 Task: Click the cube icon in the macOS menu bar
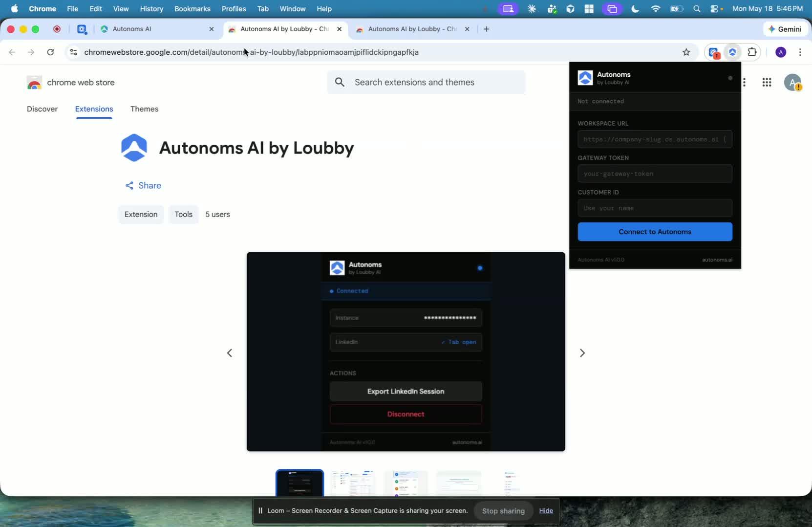pos(570,9)
